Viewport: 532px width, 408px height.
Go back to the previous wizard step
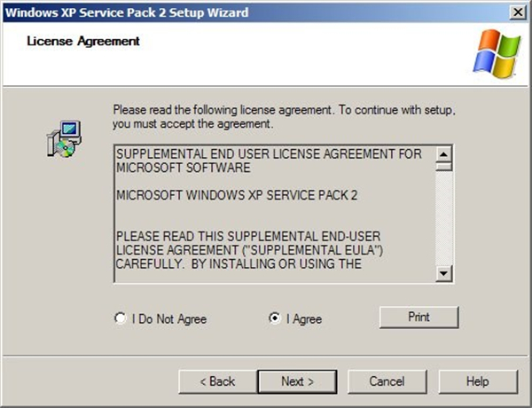click(x=217, y=381)
